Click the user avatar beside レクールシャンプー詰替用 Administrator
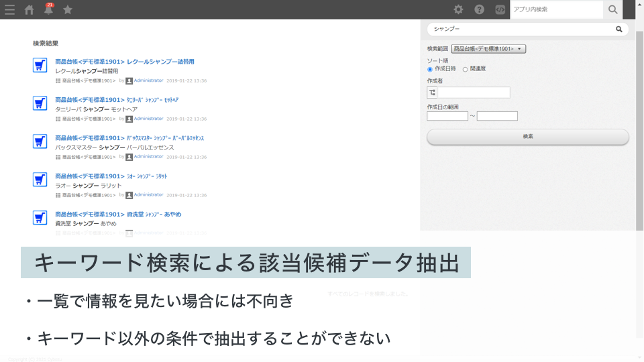This screenshot has width=644, height=362. (x=129, y=81)
